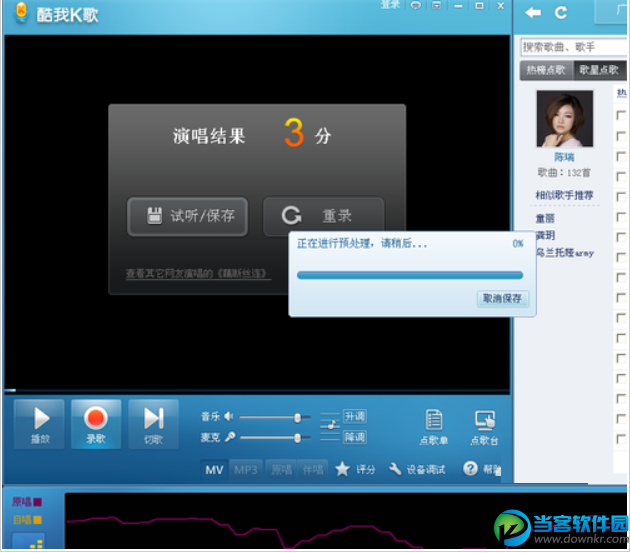
Task: Refresh the song panel
Action: click(x=560, y=13)
